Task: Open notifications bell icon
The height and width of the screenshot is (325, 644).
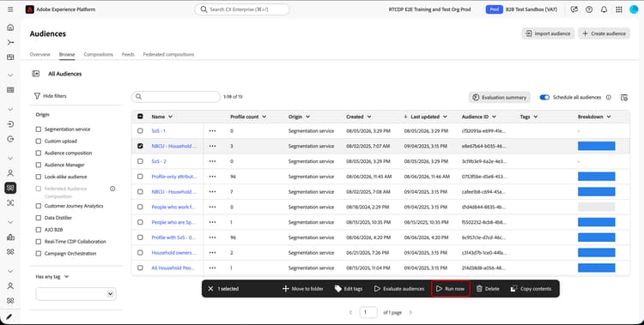Action: (604, 9)
